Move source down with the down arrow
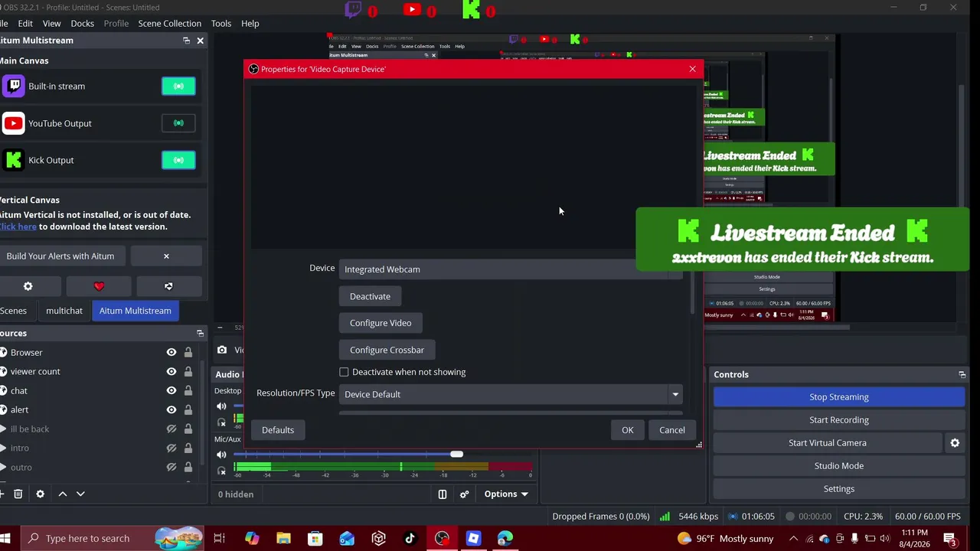 coord(80,494)
